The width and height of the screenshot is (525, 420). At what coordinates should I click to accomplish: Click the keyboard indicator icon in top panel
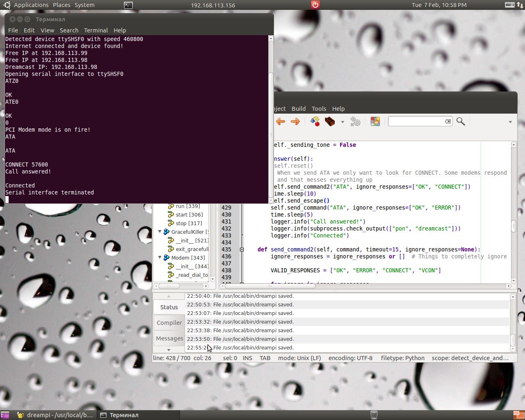(510, 5)
